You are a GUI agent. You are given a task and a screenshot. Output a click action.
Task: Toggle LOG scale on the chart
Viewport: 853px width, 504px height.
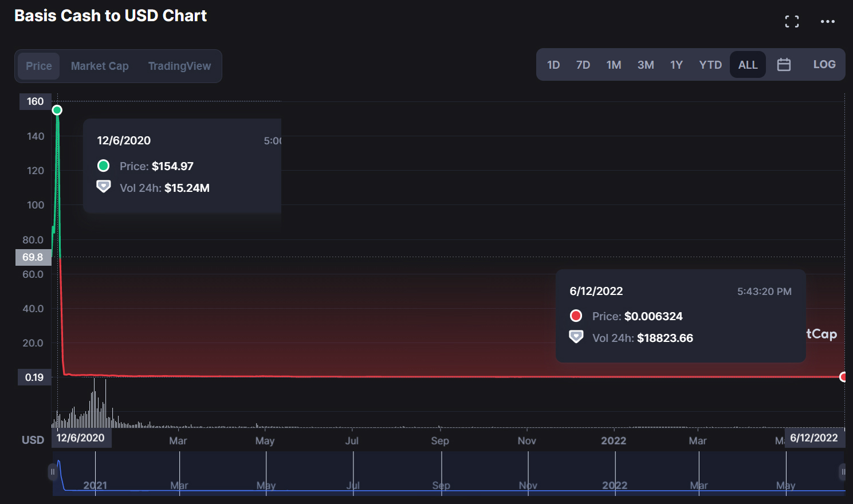[824, 65]
